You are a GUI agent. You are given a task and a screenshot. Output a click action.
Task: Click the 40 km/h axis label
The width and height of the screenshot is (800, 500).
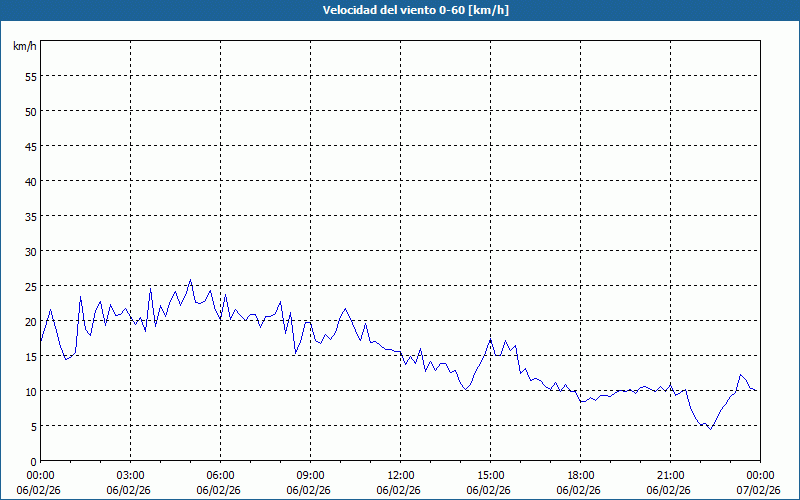coord(30,181)
